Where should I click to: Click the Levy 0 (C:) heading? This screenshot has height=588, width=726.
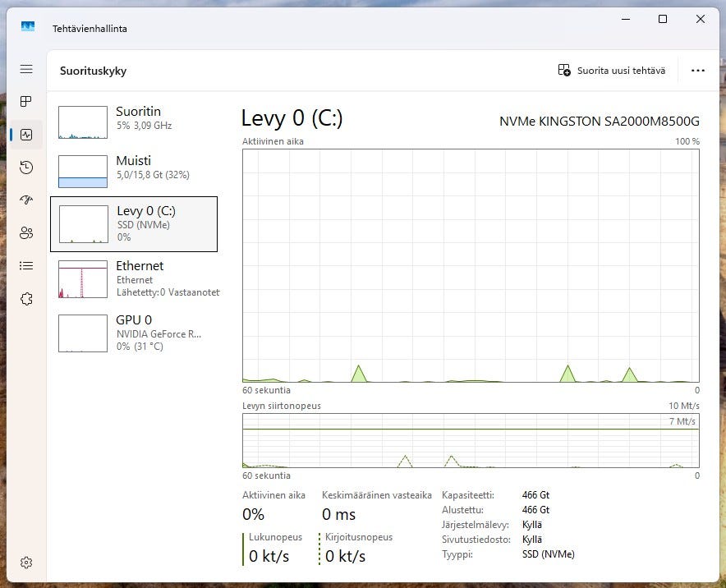[x=292, y=118]
